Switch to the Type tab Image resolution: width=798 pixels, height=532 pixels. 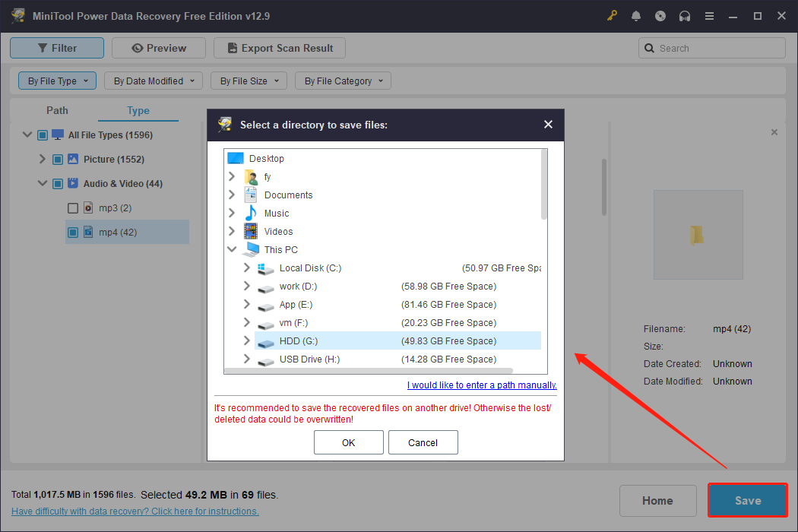pyautogui.click(x=138, y=110)
